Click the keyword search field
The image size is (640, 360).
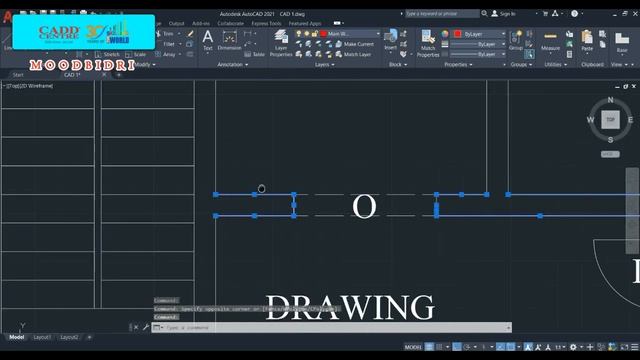click(x=442, y=13)
